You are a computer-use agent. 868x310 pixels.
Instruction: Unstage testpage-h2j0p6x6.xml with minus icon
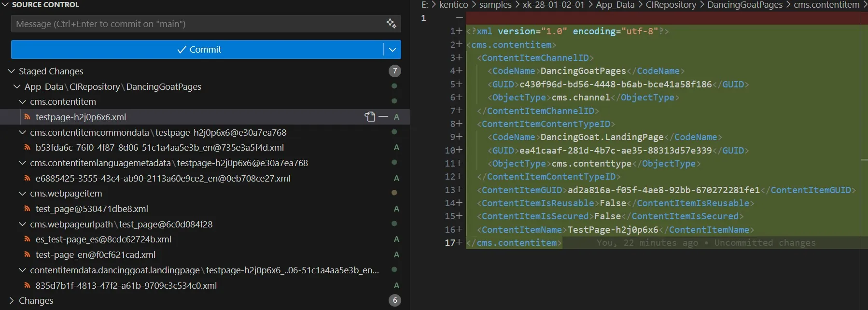pos(383,117)
